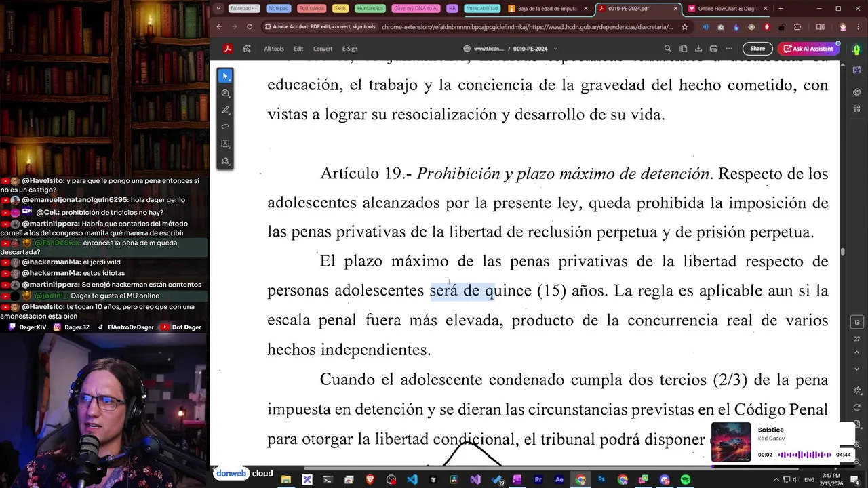Open the Skills tab

340,9
